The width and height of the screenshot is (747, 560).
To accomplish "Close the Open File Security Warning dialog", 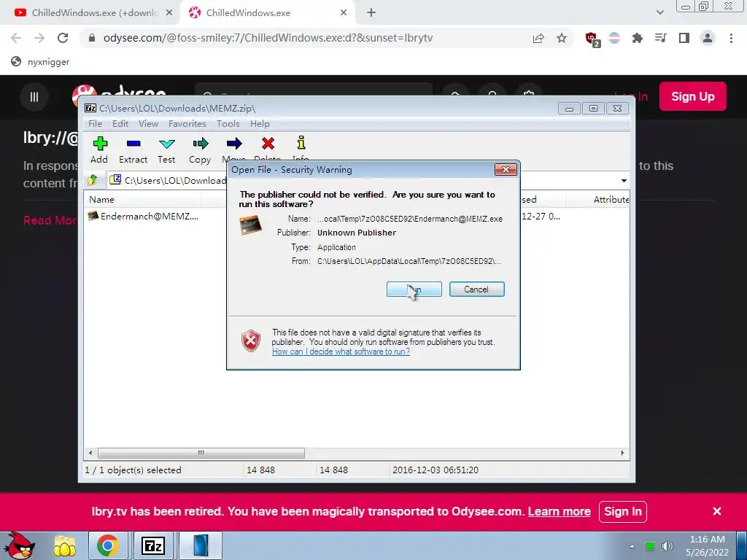I will (506, 169).
